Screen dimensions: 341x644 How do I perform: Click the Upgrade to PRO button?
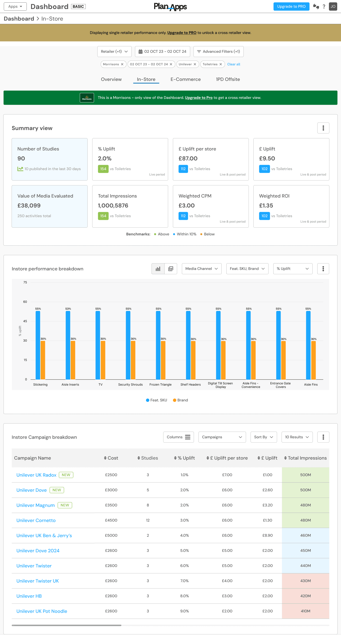(291, 6)
